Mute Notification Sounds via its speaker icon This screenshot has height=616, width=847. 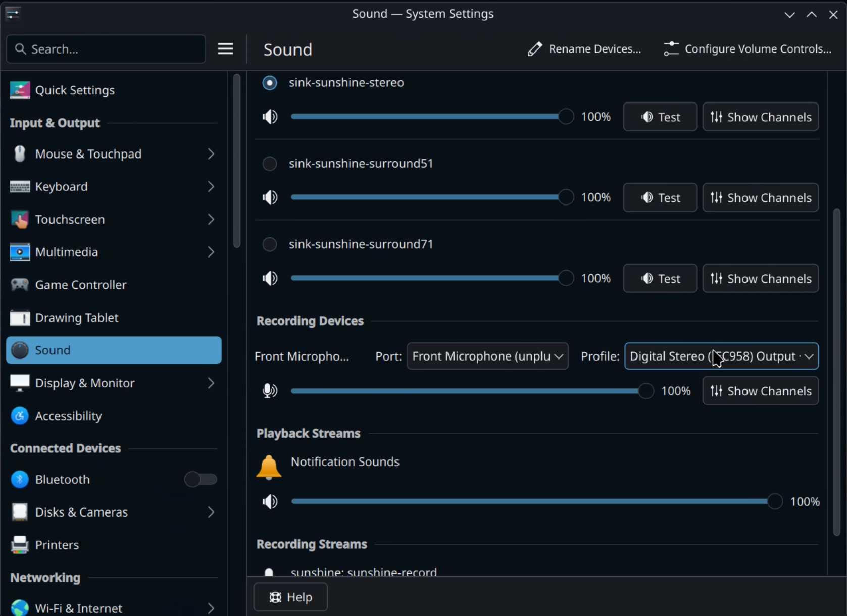coord(270,502)
